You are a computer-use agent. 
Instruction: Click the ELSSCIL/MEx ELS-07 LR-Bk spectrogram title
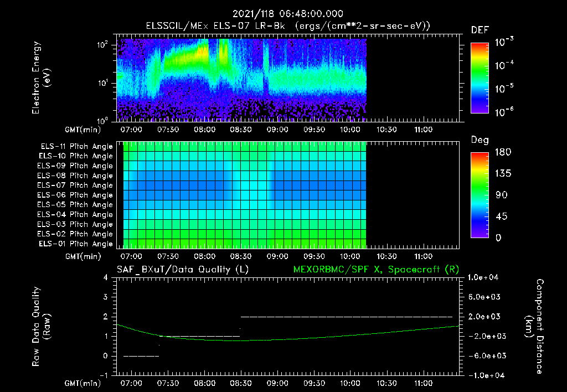pos(288,26)
